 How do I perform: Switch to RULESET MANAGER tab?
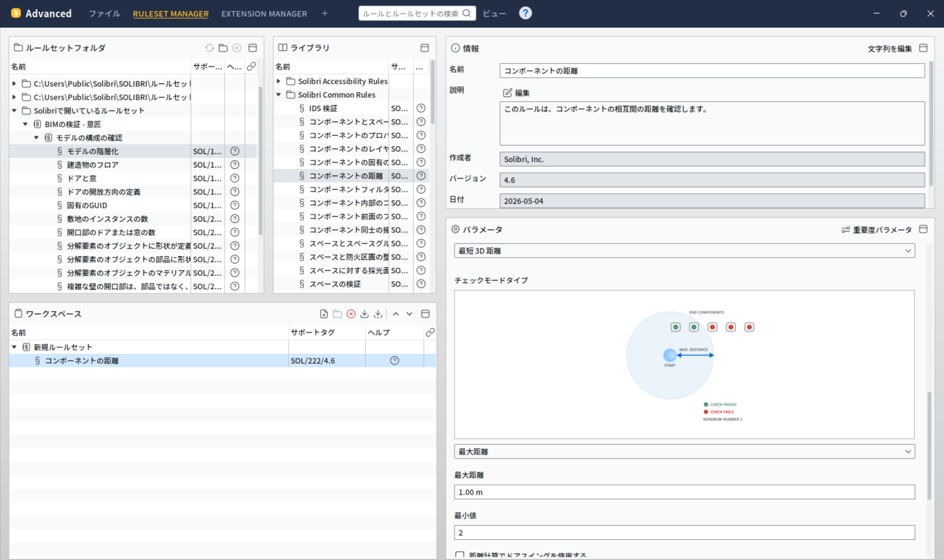click(171, 14)
